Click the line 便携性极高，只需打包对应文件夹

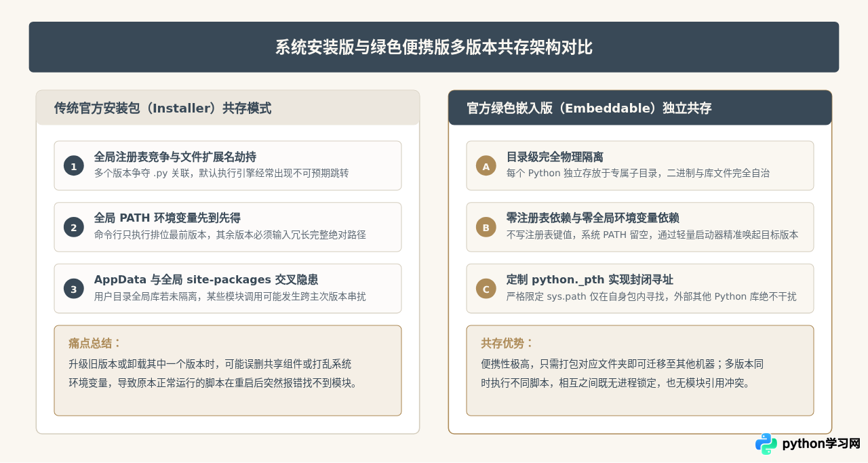[622, 364]
